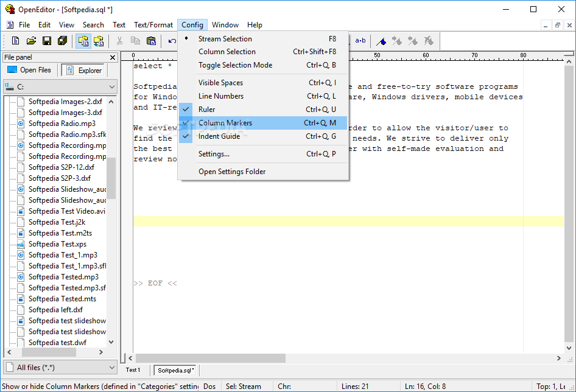Select Softpedia Images-2.dxf in file list
The image size is (576, 392).
[x=65, y=102]
